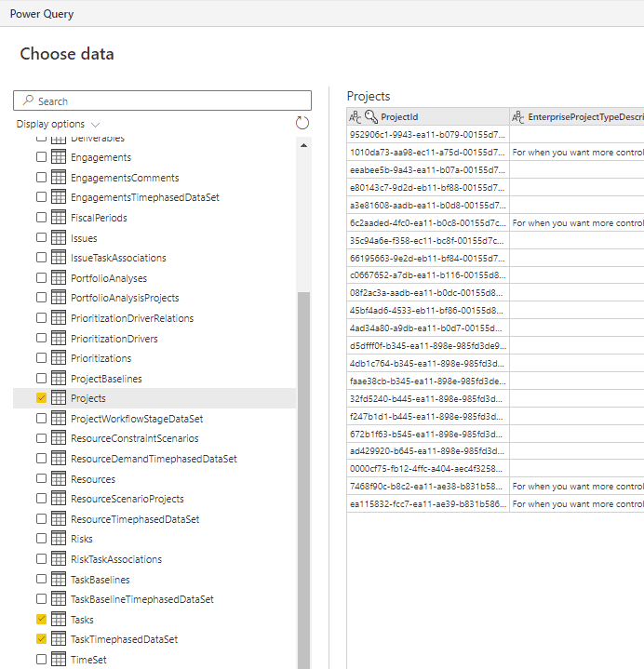The image size is (644, 669).
Task: Select the Issues table name
Action: 84,238
